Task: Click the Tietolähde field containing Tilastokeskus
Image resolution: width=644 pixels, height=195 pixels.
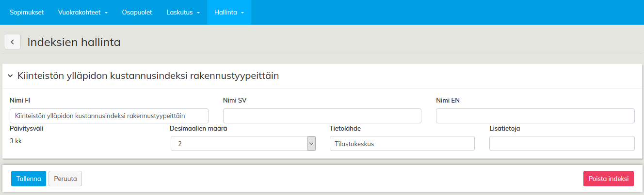Action: point(402,144)
